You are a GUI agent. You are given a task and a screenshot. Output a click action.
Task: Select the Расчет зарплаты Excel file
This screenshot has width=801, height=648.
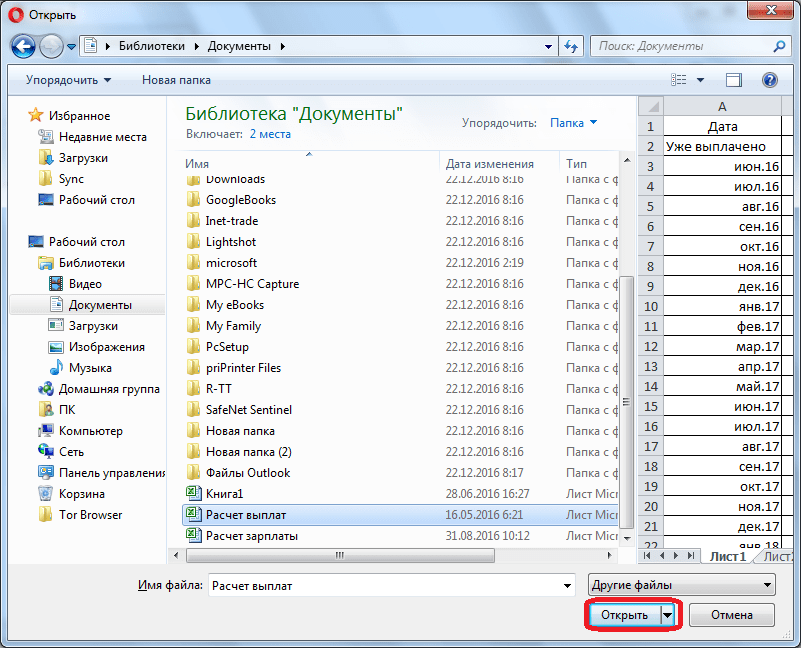(251, 536)
